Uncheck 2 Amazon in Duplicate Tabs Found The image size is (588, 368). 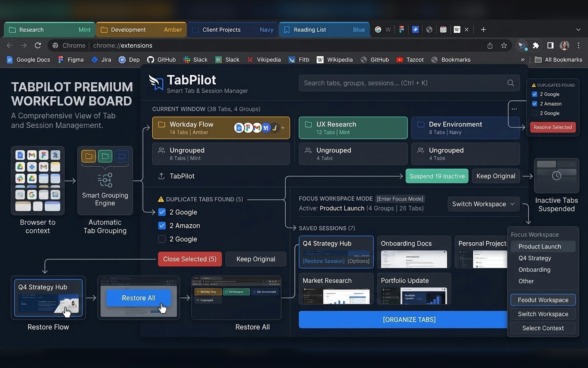(162, 226)
